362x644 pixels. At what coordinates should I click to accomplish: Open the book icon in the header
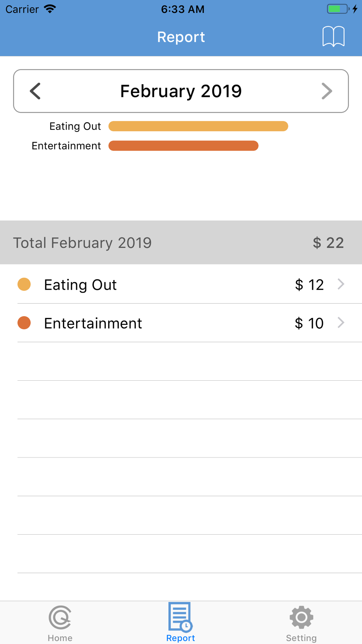tap(333, 37)
